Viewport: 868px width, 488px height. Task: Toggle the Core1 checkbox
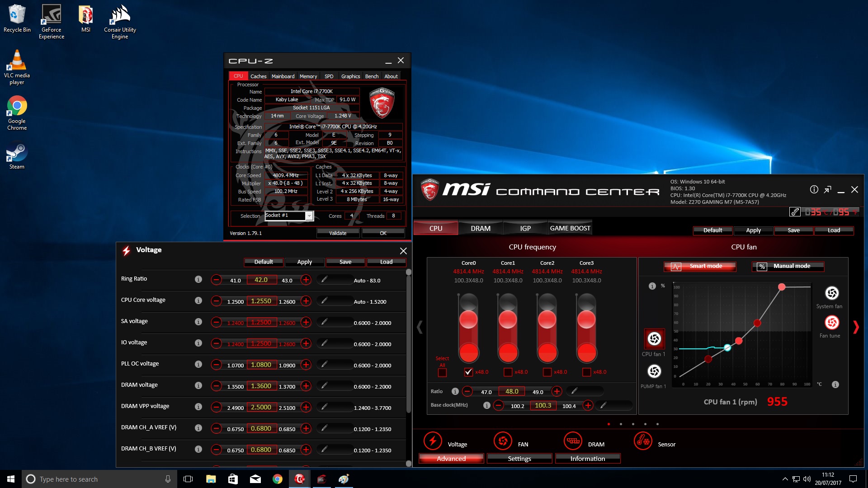(x=508, y=372)
